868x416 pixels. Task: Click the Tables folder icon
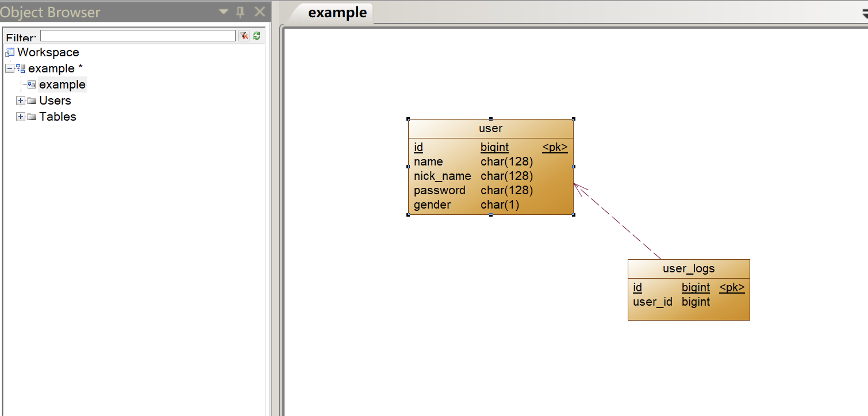tap(32, 117)
